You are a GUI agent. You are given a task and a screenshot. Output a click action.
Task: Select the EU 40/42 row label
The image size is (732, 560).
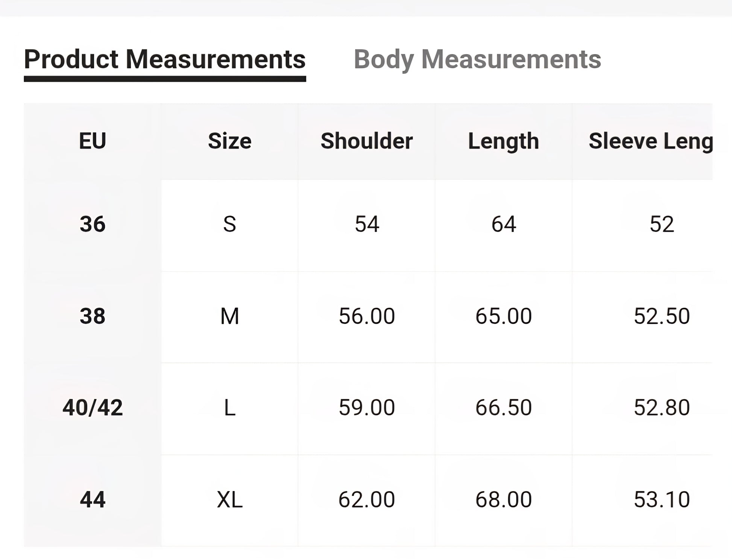tap(93, 408)
